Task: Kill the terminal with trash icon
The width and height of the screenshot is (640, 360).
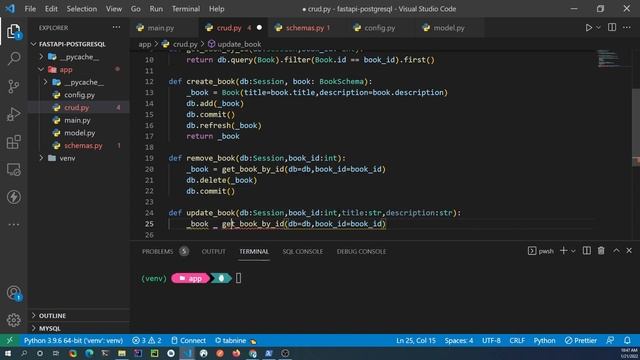Action: click(601, 251)
